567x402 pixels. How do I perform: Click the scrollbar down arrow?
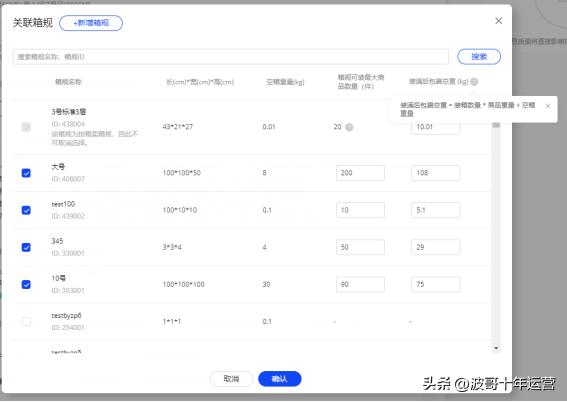pyautogui.click(x=496, y=348)
